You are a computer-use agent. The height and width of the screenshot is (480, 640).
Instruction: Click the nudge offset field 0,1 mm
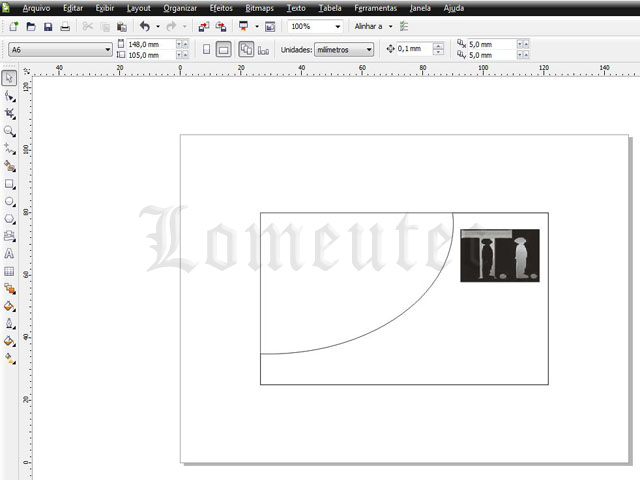pos(414,49)
